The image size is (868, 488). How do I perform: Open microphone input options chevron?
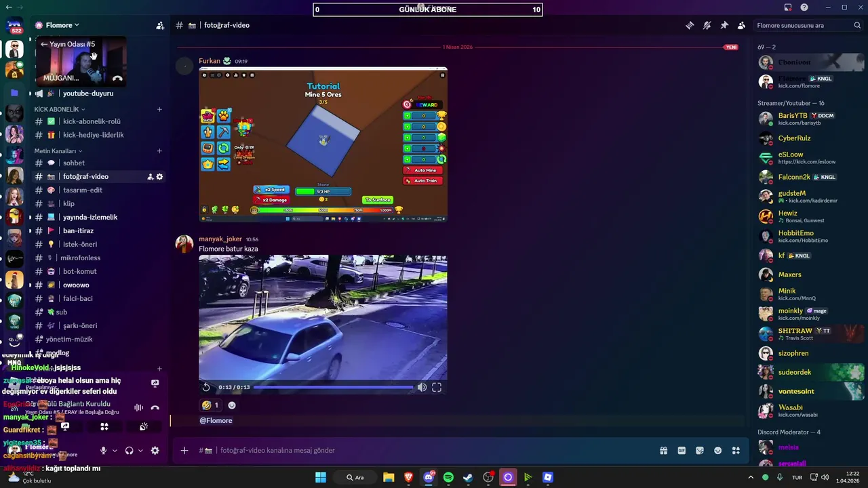click(115, 451)
